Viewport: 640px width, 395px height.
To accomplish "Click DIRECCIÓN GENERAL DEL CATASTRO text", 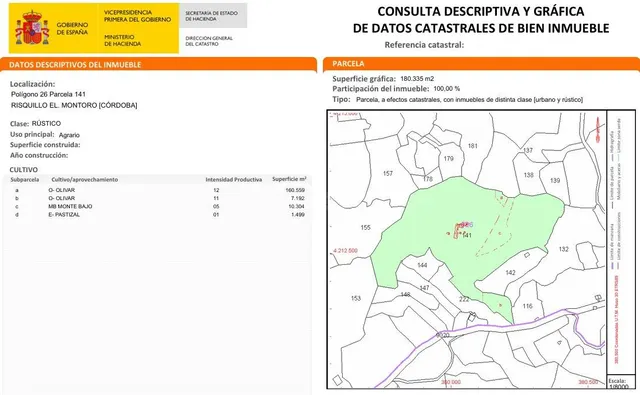I will pos(209,41).
